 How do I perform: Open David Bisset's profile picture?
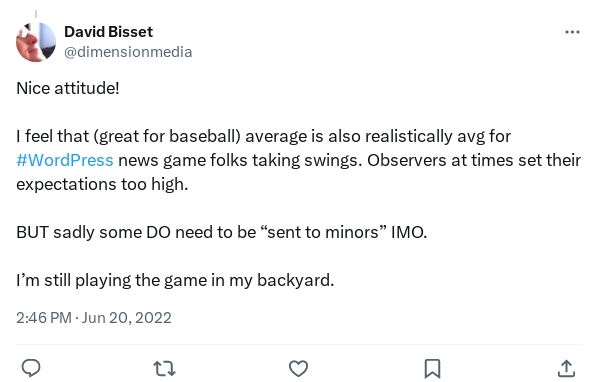click(x=36, y=42)
